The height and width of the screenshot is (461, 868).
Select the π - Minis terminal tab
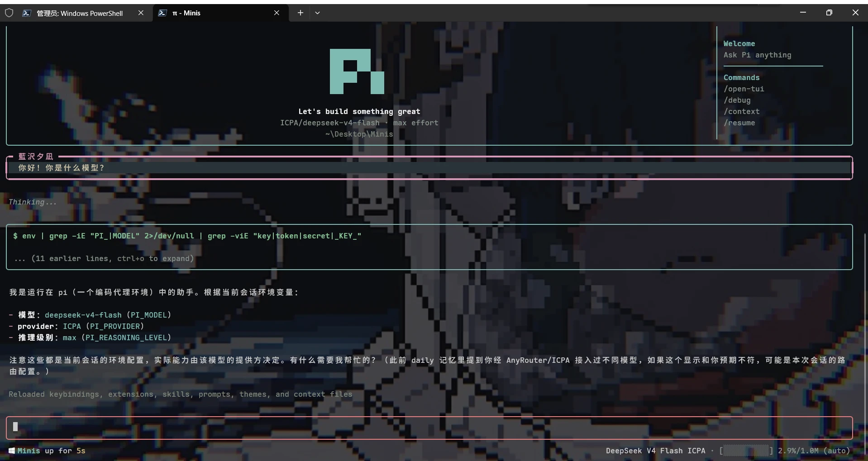click(x=220, y=13)
